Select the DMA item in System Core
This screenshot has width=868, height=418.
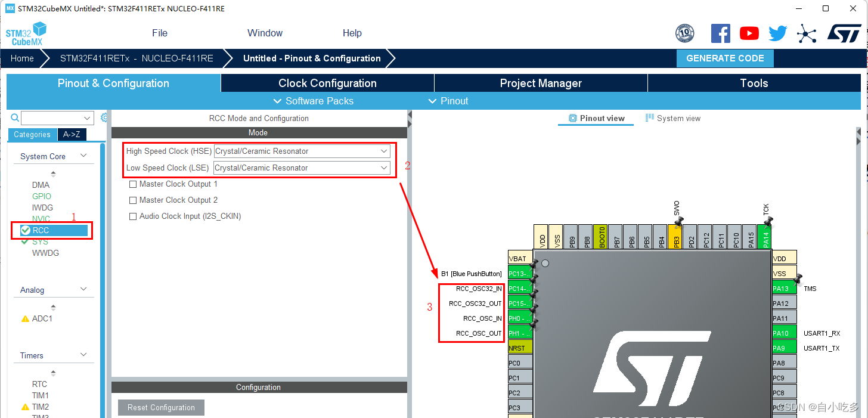[x=41, y=185]
